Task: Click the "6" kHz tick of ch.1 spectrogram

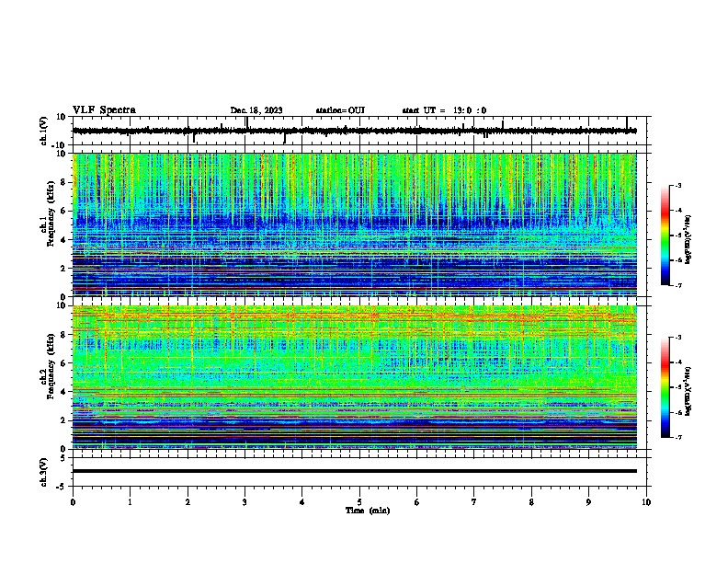Action: point(64,211)
